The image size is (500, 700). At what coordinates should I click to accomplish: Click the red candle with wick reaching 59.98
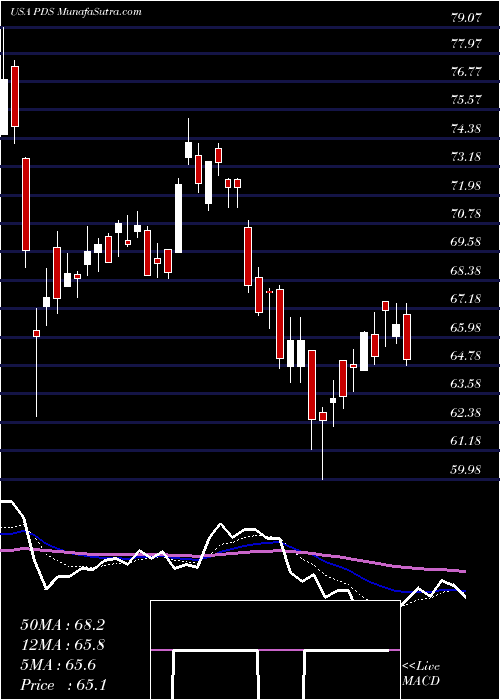[322, 416]
